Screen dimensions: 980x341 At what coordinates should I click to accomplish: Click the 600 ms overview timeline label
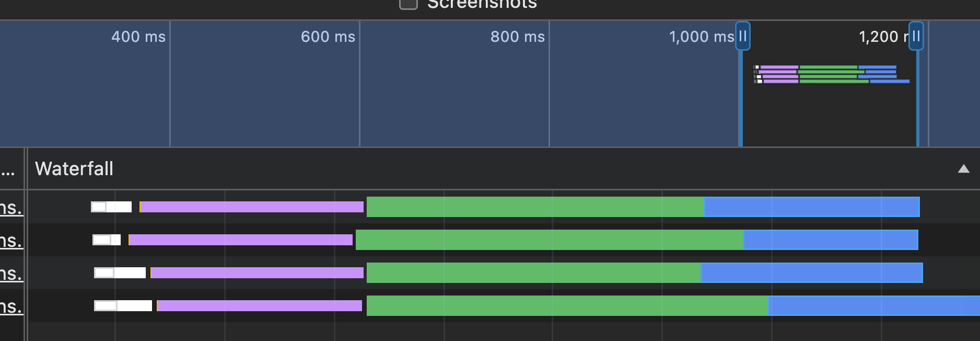point(328,37)
